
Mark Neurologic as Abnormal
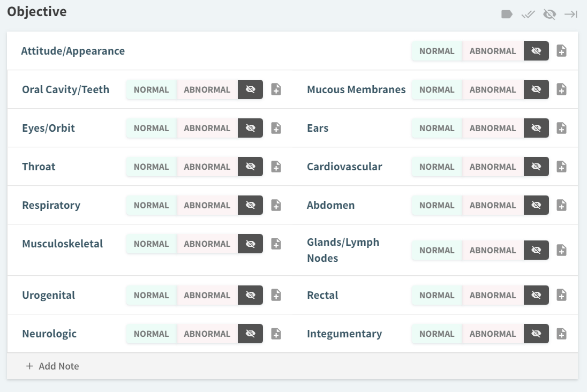[x=207, y=334]
